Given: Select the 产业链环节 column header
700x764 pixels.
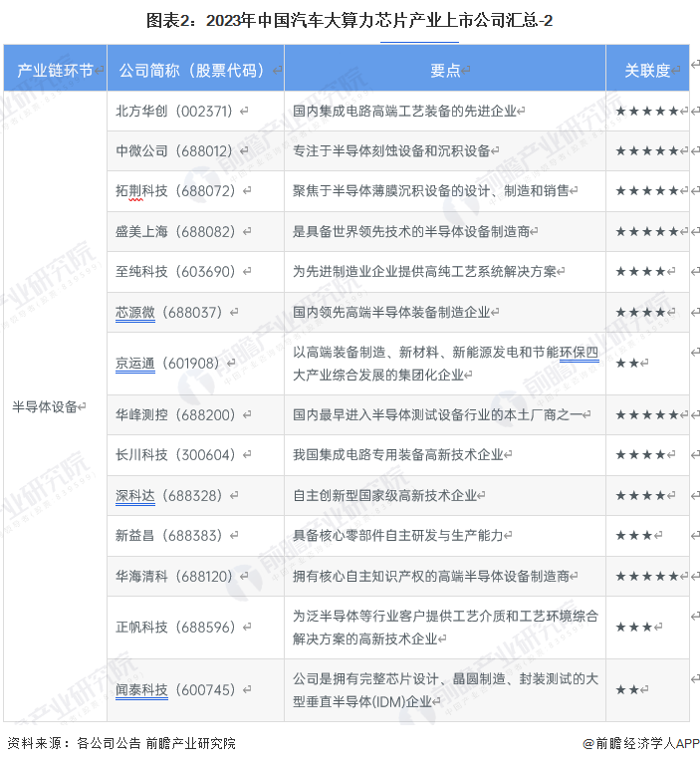Looking at the screenshot, I should [55, 68].
